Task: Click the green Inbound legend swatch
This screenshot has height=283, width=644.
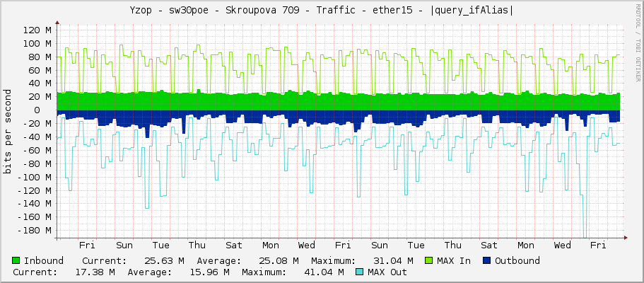Action: (x=16, y=260)
